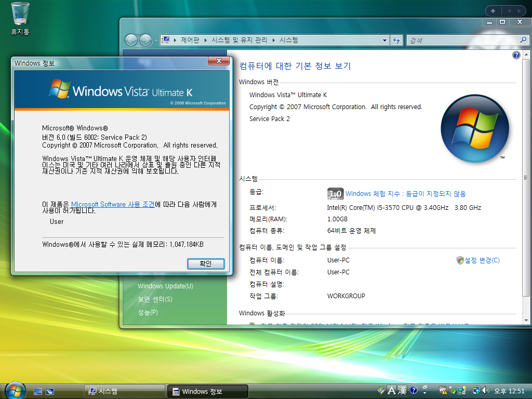Click network connection tray icon

pyautogui.click(x=476, y=391)
